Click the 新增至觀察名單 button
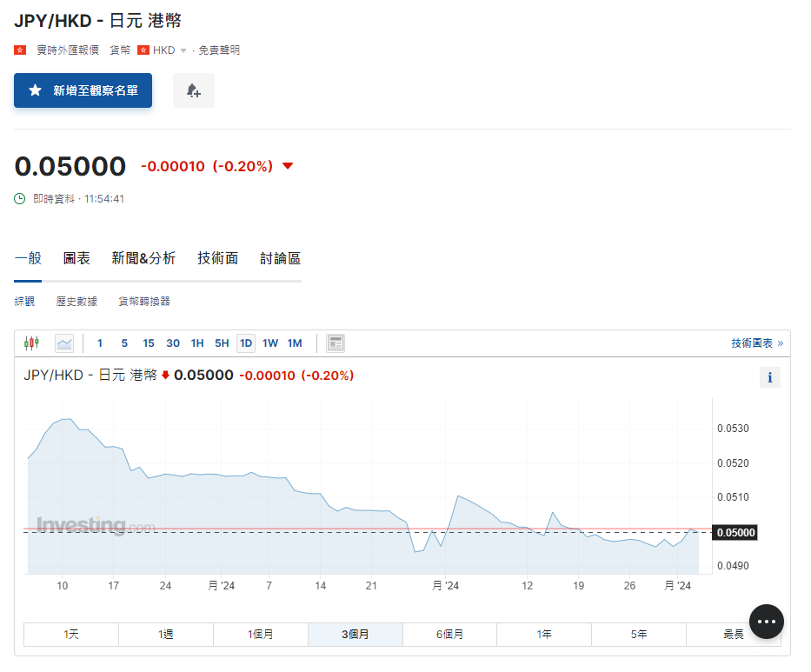Screen dimensions: 811x672 click(x=83, y=90)
